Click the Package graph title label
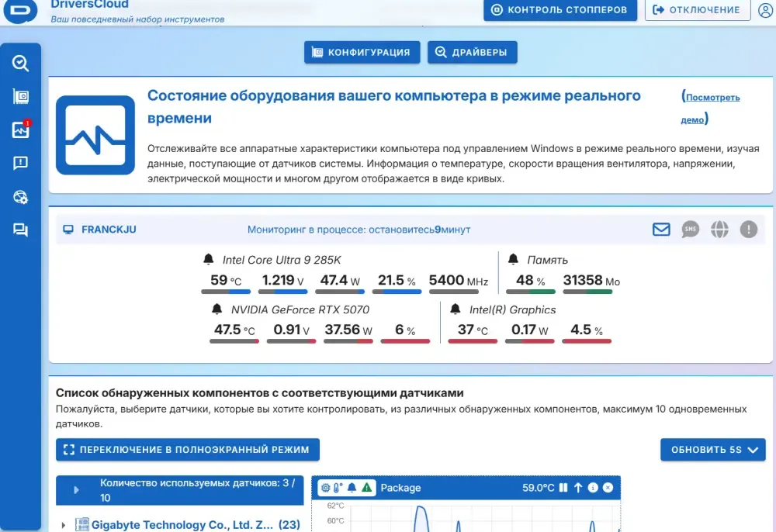The image size is (776, 532). pos(401,488)
